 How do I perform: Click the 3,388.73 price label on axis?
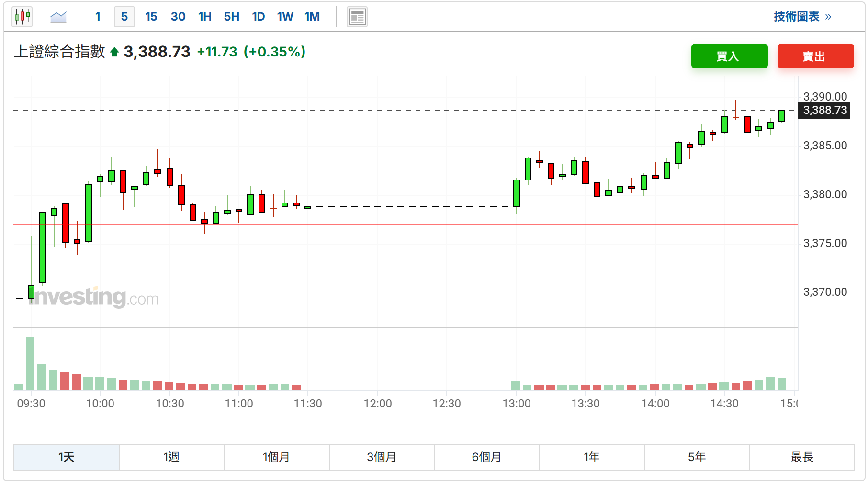tap(824, 110)
